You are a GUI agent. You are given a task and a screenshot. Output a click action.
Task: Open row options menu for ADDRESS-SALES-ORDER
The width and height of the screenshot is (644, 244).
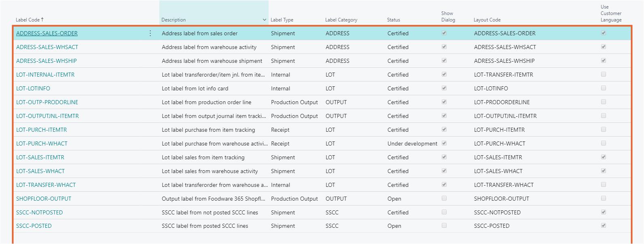[150, 33]
